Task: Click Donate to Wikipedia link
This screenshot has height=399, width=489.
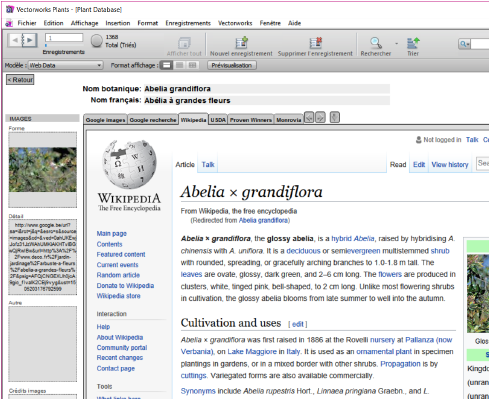Action: [x=125, y=286]
